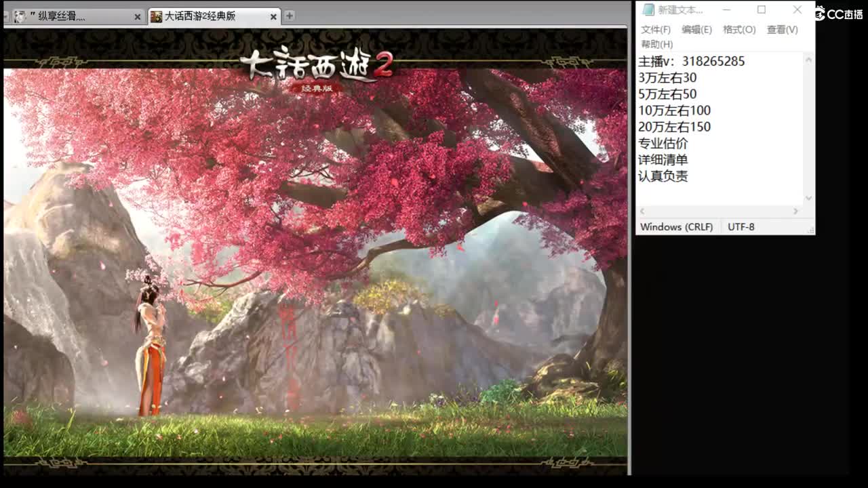Place cursor on the '3万左右30' line

(667, 78)
